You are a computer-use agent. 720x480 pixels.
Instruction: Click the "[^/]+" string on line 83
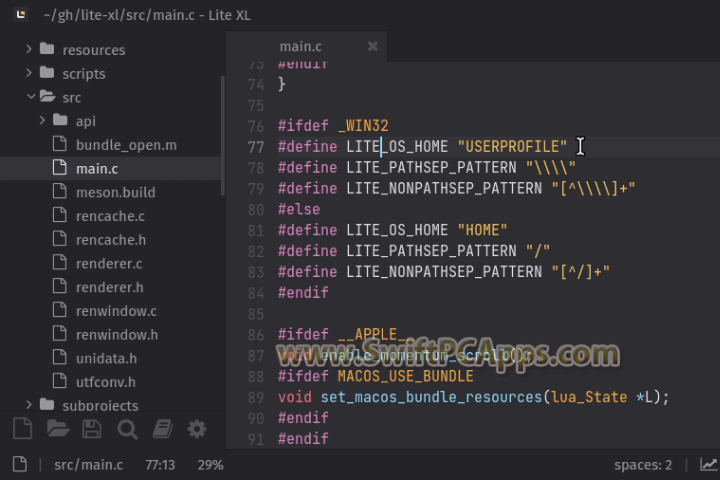pos(581,271)
